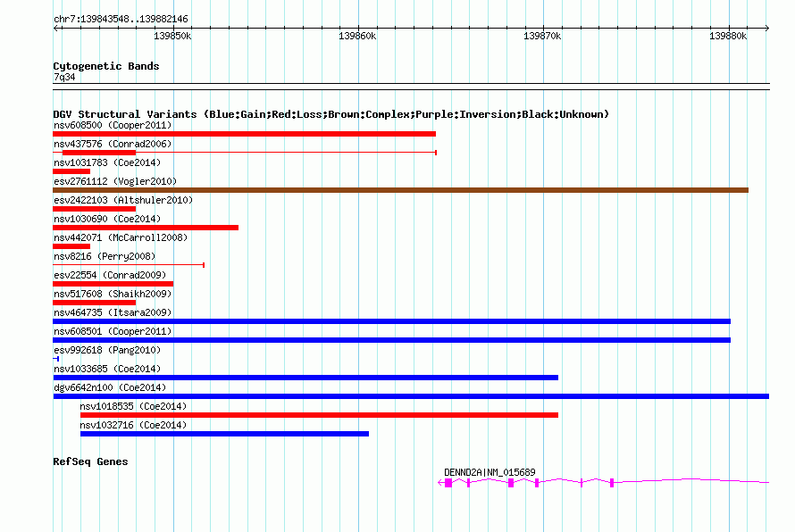
Task: Click the DGV Structural Variants track title
Action: 331,114
